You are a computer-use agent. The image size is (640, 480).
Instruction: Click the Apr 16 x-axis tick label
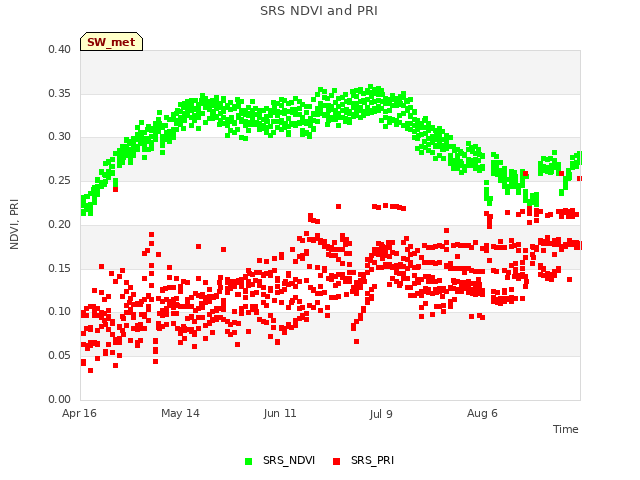[x=79, y=413]
